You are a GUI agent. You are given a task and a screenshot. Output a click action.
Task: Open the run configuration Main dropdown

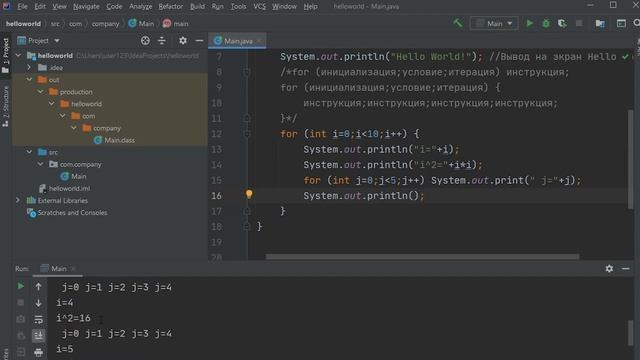pos(494,24)
